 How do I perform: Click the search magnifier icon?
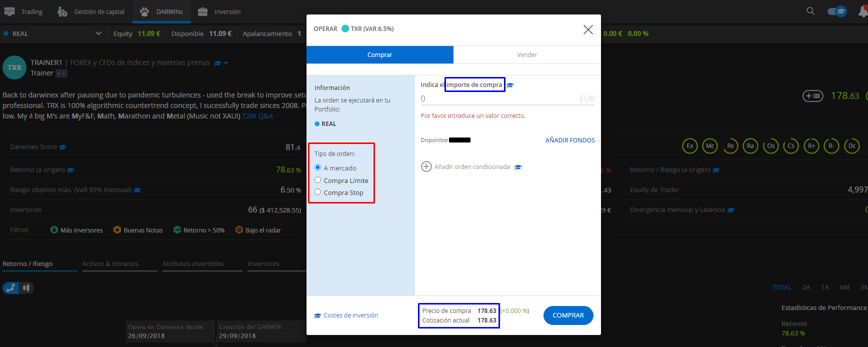(x=810, y=11)
